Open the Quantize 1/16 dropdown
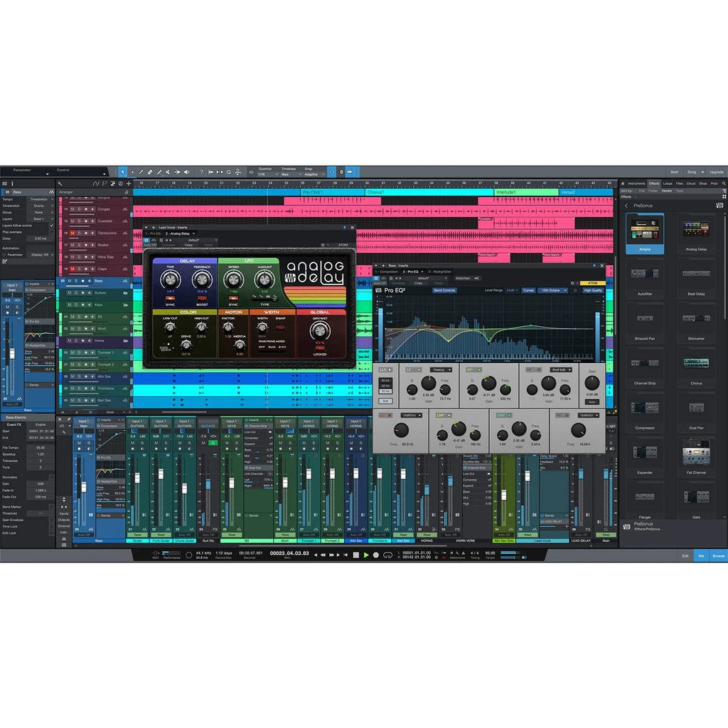728x728 pixels. pos(267,175)
